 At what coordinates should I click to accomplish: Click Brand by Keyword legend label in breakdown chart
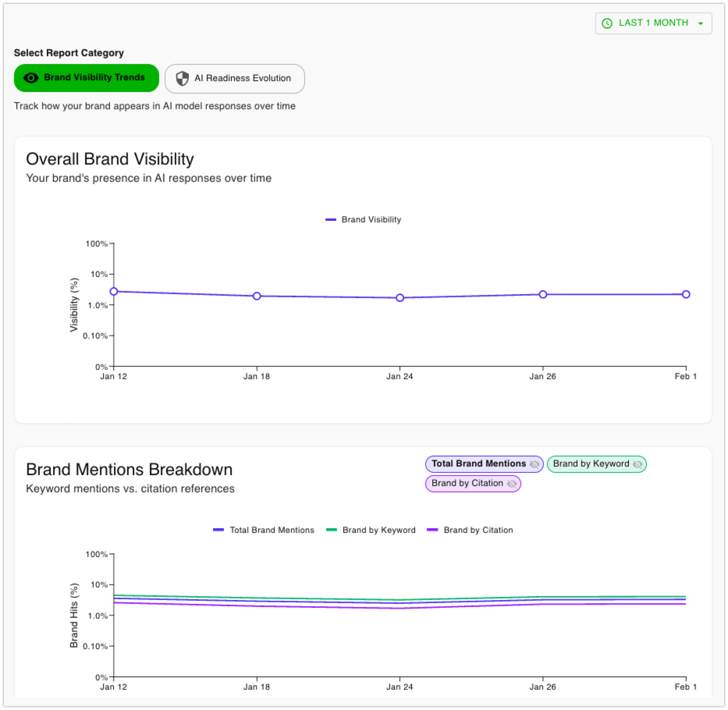click(x=378, y=530)
